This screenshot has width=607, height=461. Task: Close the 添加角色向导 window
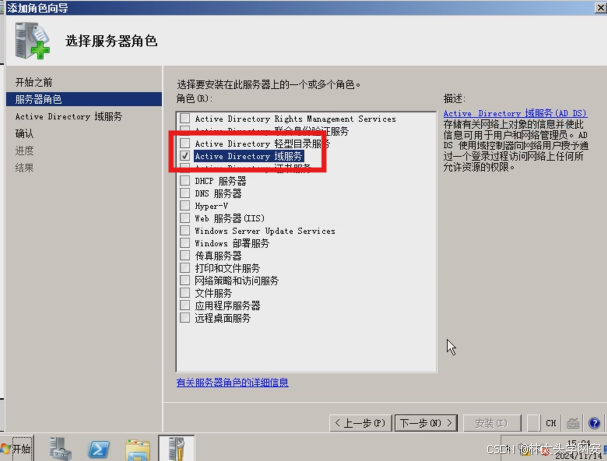tap(601, 7)
